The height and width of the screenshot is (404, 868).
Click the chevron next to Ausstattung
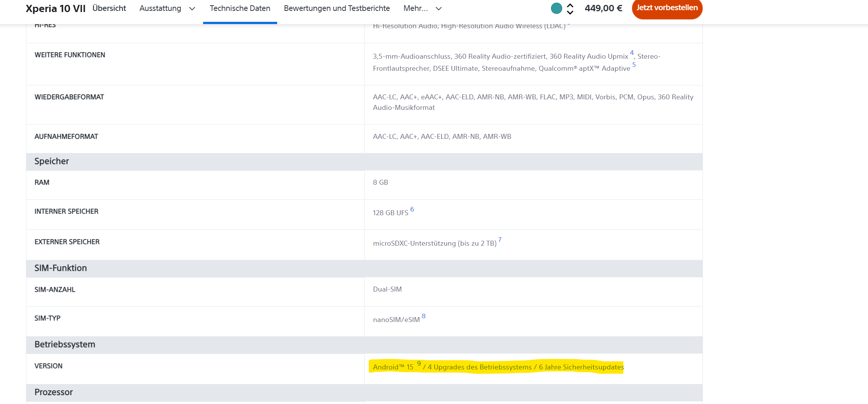(x=192, y=9)
